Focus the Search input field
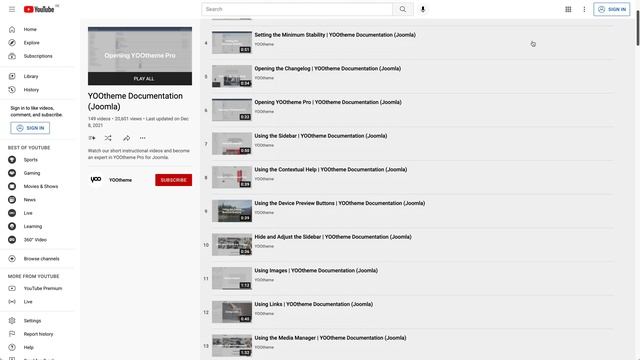Screen dimensions: 640x360 point(297,9)
